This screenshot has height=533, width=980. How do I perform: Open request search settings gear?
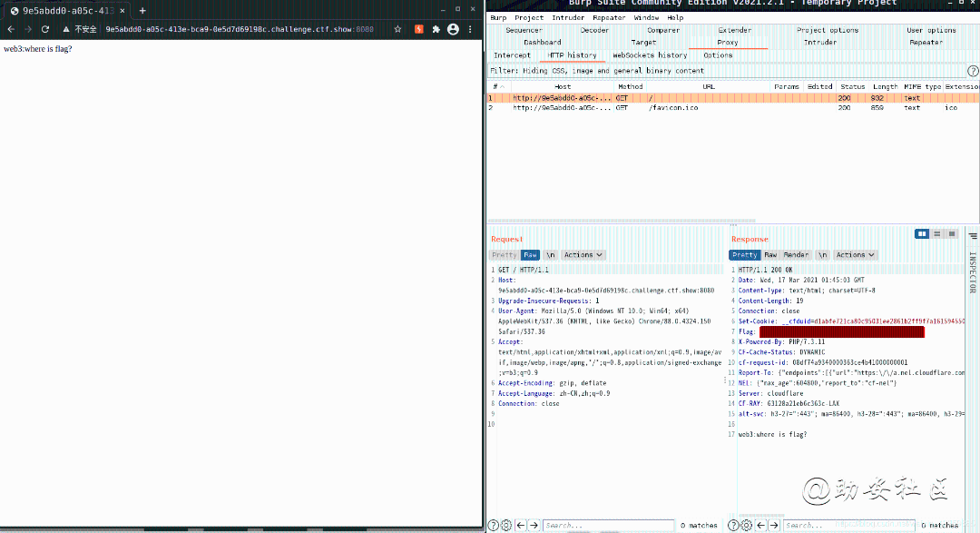[506, 526]
